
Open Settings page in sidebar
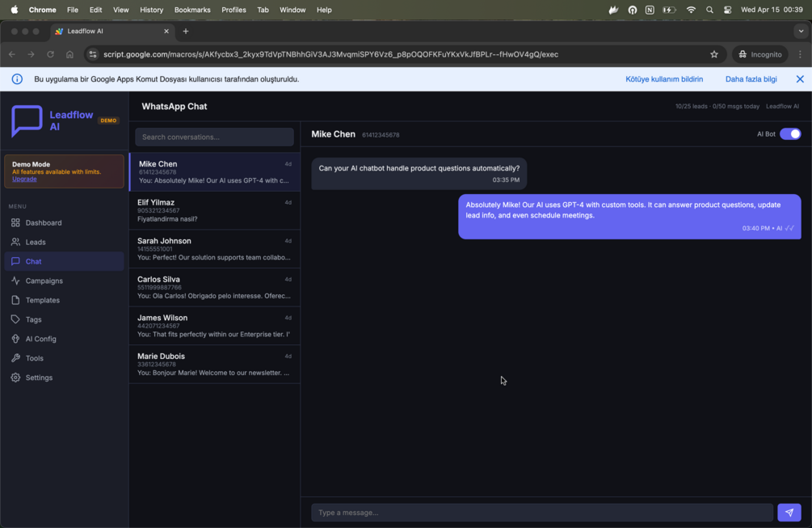64,378
